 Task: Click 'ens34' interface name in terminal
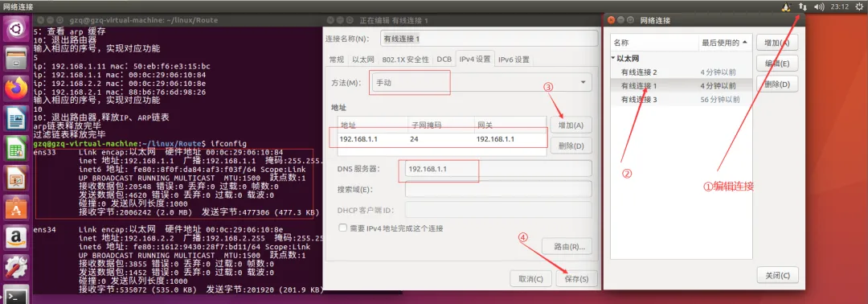pyautogui.click(x=45, y=229)
